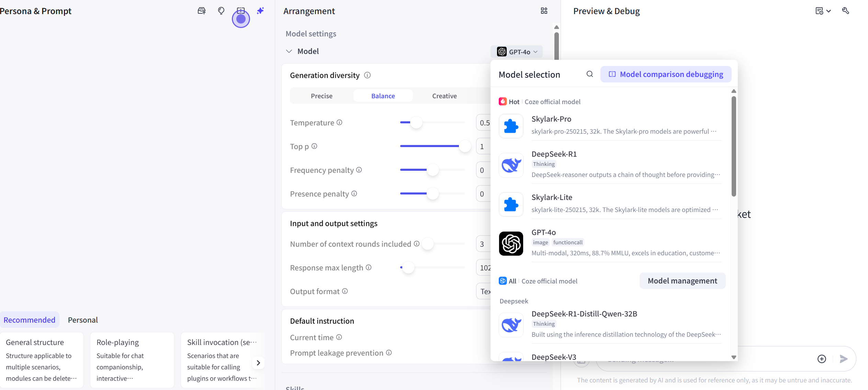
Task: Click the Temperature slider handle
Action: click(x=416, y=122)
